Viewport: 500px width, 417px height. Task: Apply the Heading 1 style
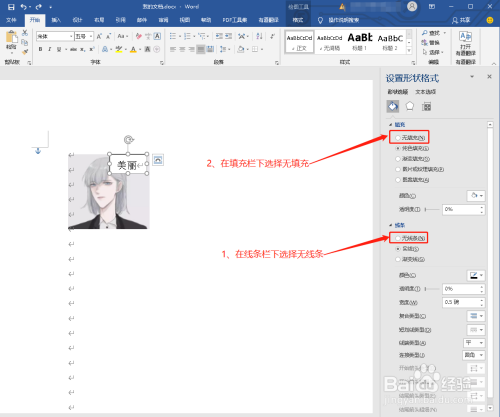click(360, 42)
